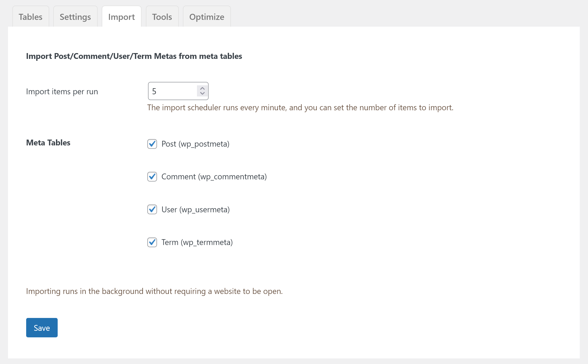
Task: Click the Import items per run field
Action: coord(178,91)
